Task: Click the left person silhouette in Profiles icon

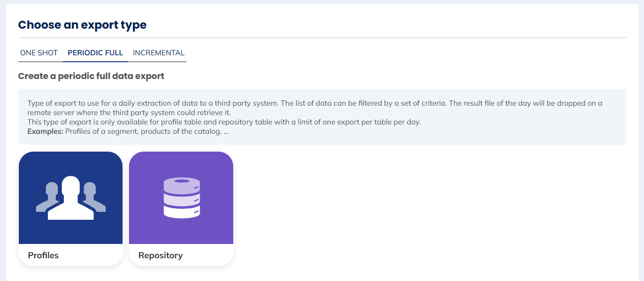Action: click(x=49, y=198)
